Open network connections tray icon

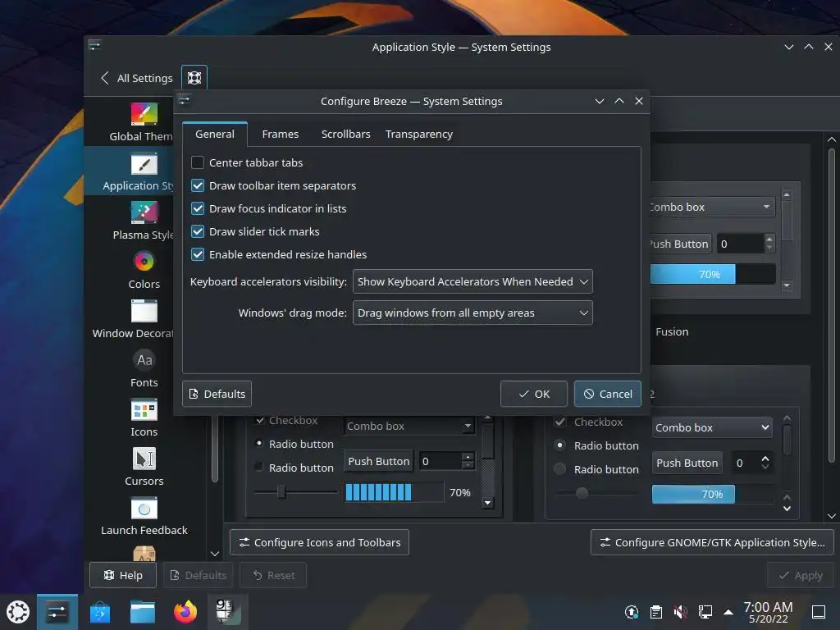(x=705, y=612)
